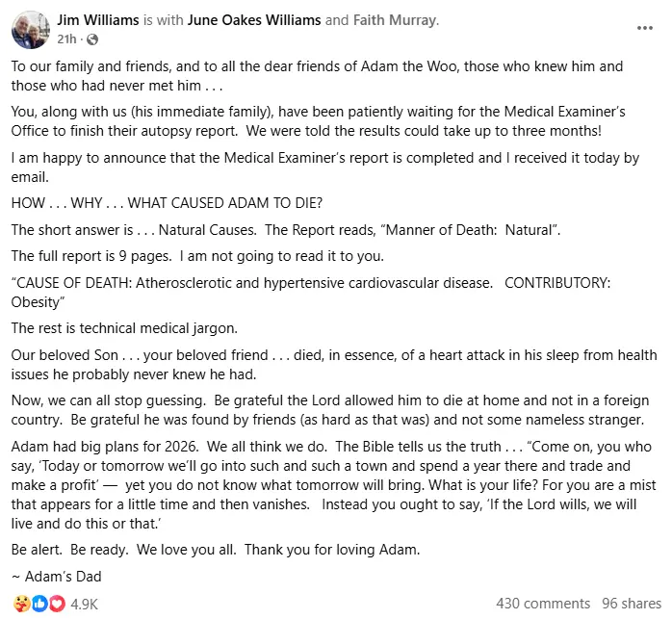Open the post options three-dot menu
Viewport: 672px width, 619px height.
coord(645,29)
